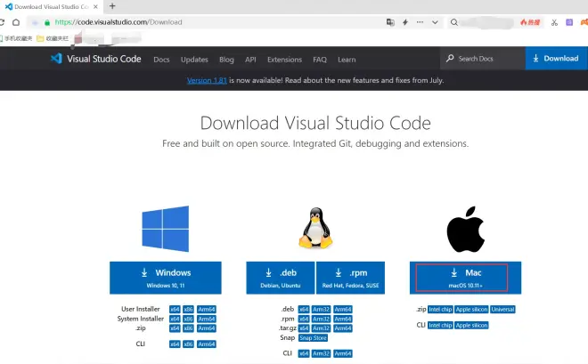Open the Extensions menu item

click(284, 59)
